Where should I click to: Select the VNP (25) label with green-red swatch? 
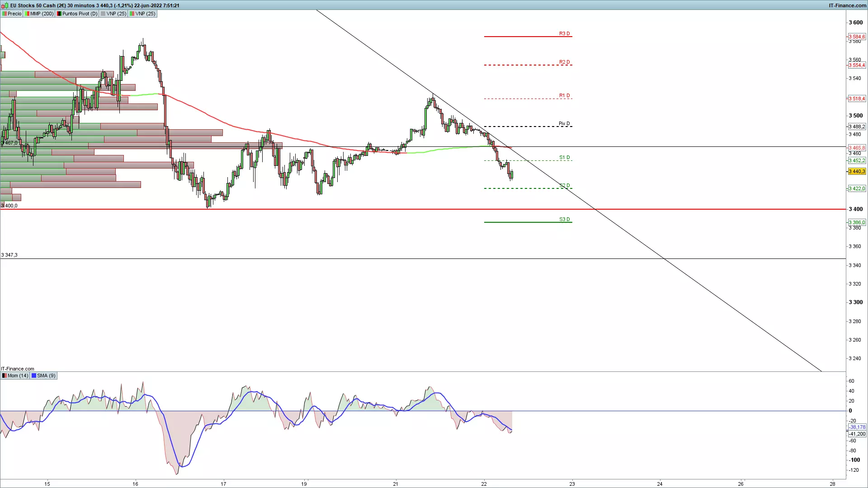tap(142, 14)
